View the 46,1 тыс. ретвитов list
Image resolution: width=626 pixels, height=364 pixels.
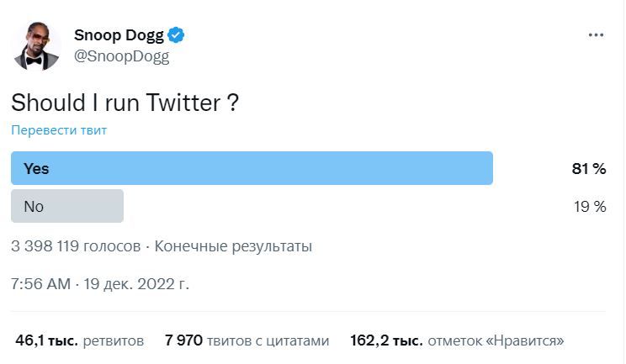tap(79, 340)
